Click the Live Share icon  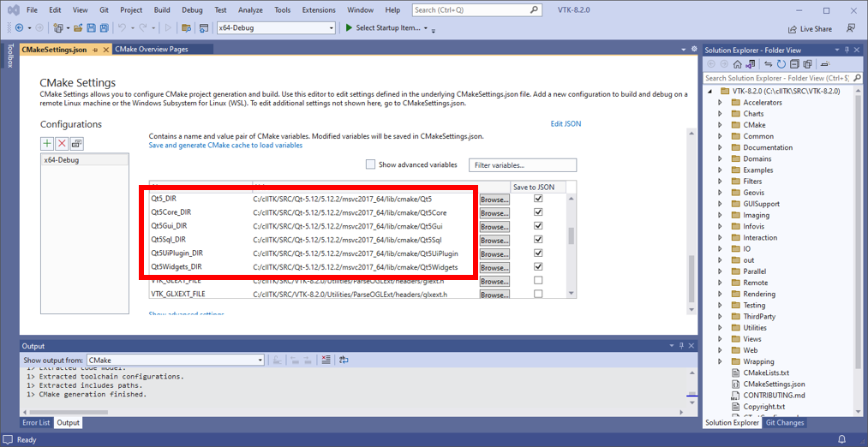click(x=792, y=29)
